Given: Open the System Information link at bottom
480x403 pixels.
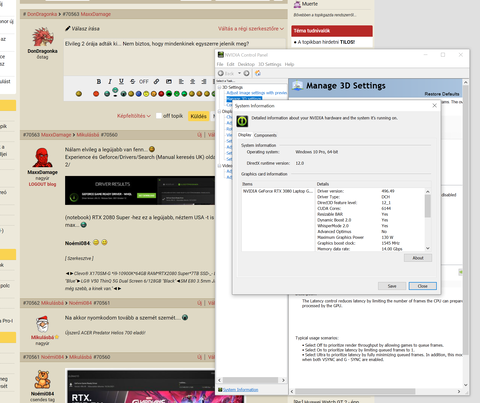Looking at the screenshot, I should [240, 390].
